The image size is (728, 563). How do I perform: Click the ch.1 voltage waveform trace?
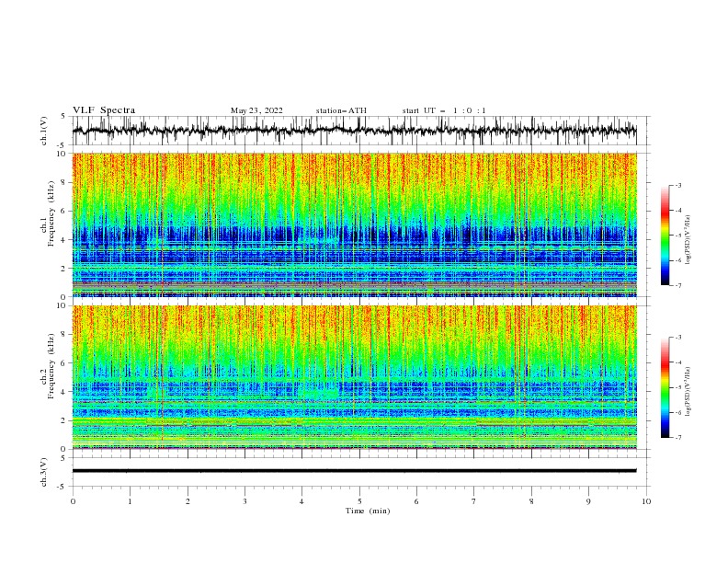coord(354,131)
